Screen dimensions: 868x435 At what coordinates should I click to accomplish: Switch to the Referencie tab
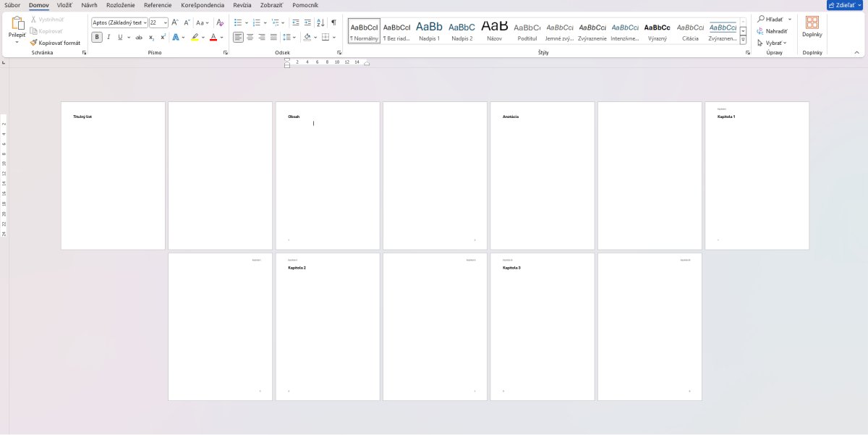pos(158,5)
